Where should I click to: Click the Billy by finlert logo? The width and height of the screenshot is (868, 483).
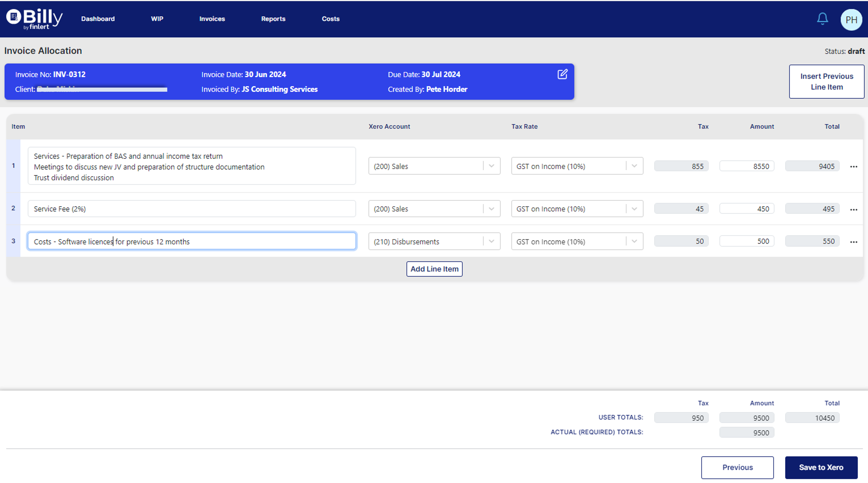tap(33, 19)
